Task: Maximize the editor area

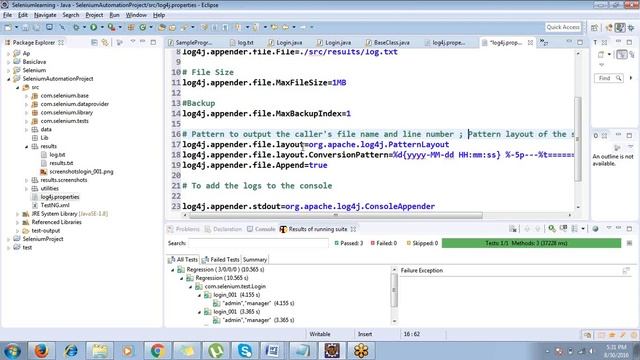Action: point(580,42)
